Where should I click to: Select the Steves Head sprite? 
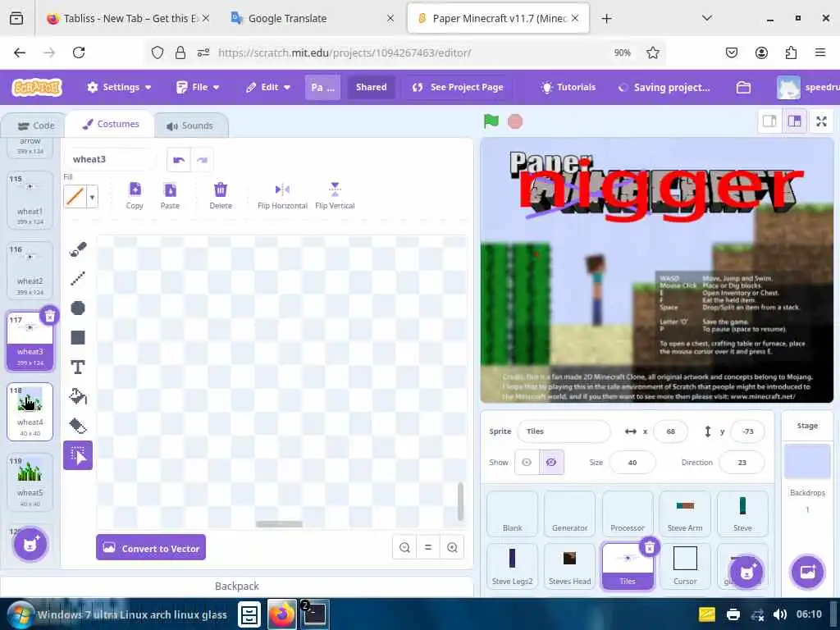569,566
